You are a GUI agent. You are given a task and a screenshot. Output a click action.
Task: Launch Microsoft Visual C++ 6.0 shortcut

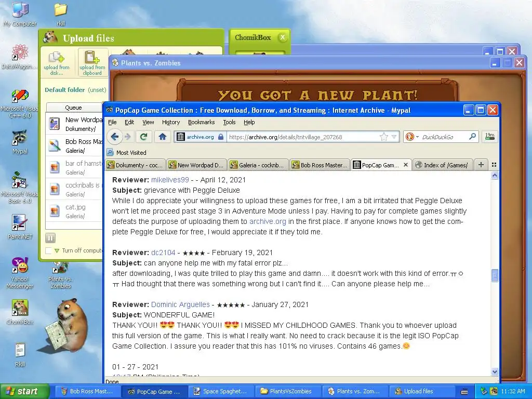[x=19, y=103]
